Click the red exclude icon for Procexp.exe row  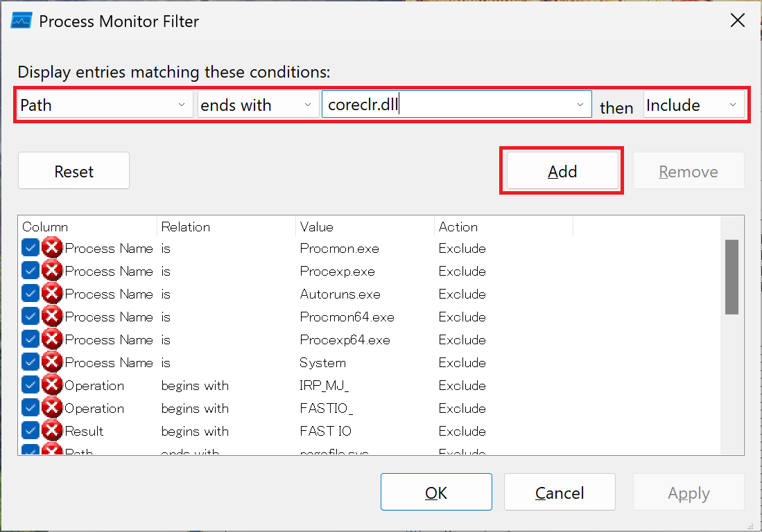52,271
